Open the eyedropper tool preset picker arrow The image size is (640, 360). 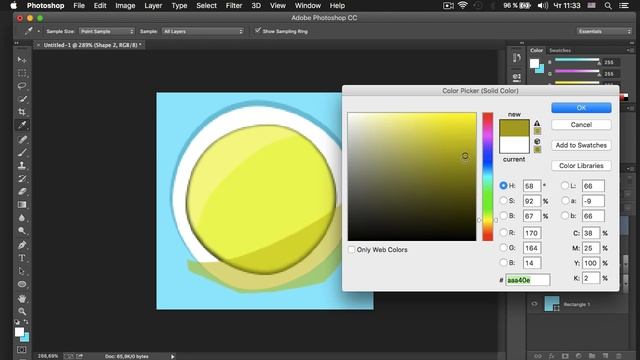[x=39, y=31]
